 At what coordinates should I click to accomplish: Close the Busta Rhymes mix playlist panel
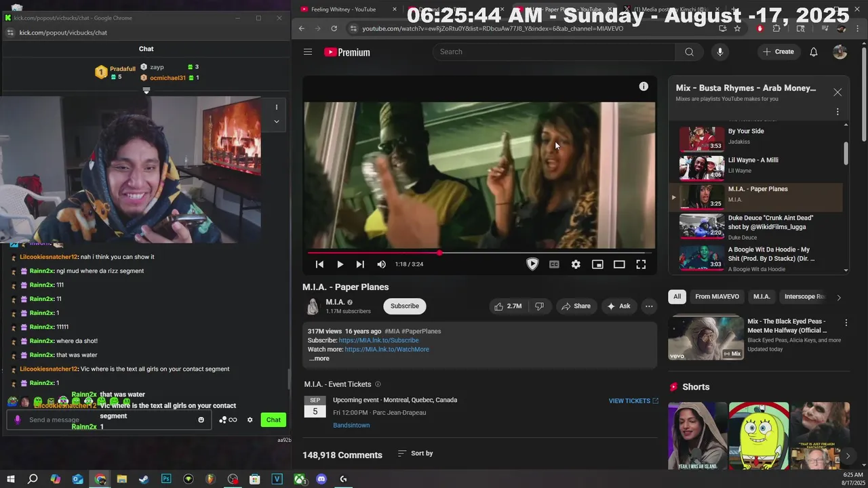(x=837, y=92)
